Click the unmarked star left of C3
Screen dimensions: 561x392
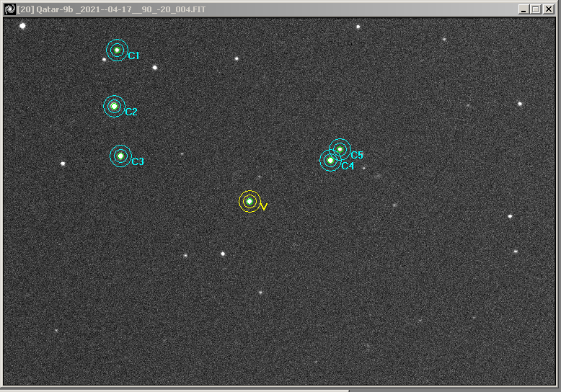(63, 164)
